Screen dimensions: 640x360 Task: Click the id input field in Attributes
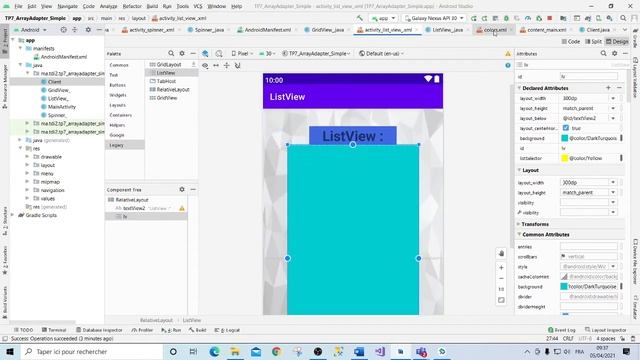pos(589,76)
